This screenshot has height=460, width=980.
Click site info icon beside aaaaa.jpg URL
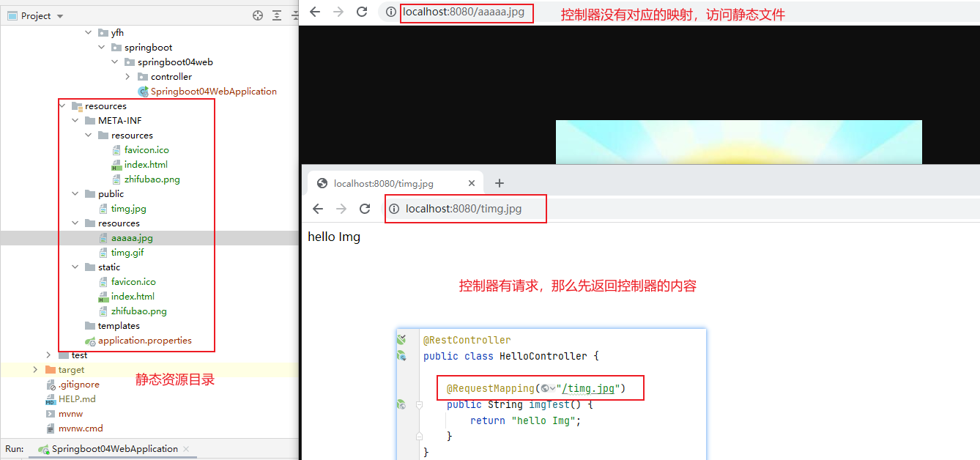(391, 12)
